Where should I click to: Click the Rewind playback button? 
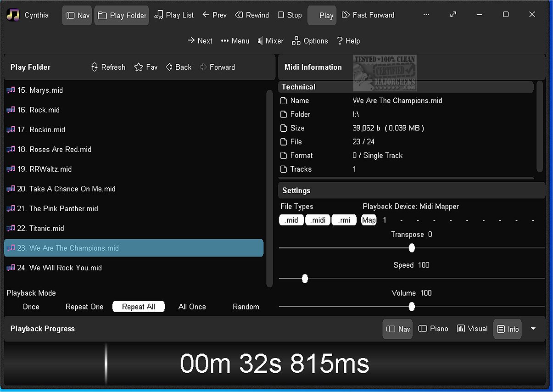[252, 15]
